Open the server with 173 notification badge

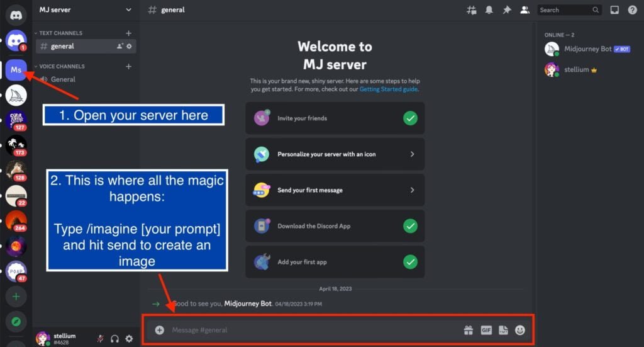(x=16, y=145)
